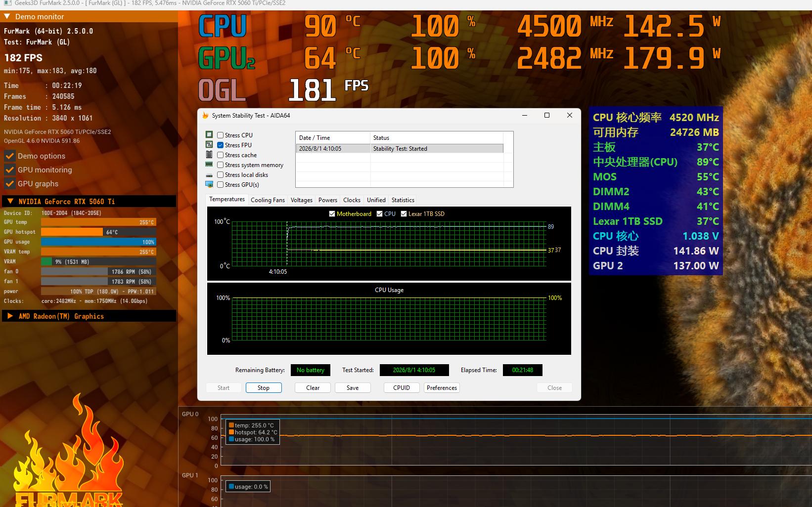Screen dimensions: 812x507
Task: Enable the Stress cache checkbox
Action: [221, 155]
